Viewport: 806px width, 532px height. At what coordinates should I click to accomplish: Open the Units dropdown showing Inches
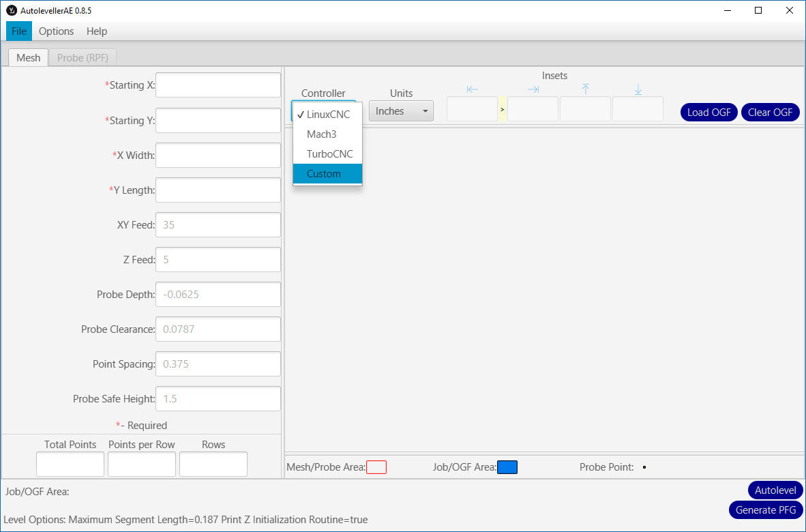[x=401, y=111]
